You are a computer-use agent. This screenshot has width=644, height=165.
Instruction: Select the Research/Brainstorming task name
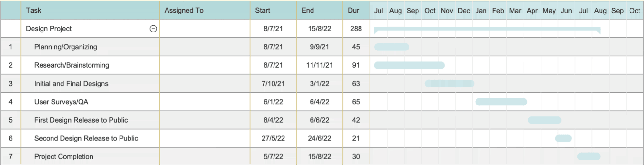pos(72,65)
